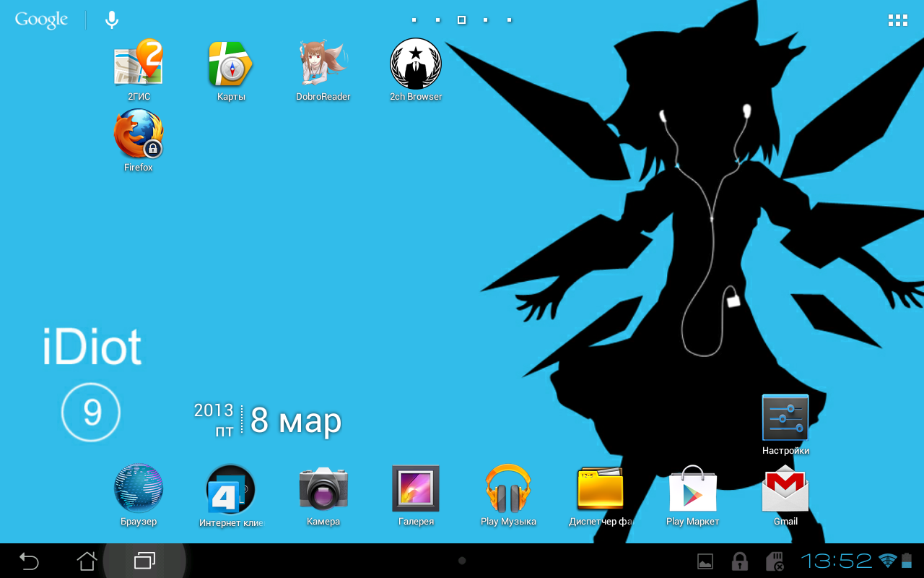Tap the Back navigation button
Image resolution: width=924 pixels, height=578 pixels.
29,561
